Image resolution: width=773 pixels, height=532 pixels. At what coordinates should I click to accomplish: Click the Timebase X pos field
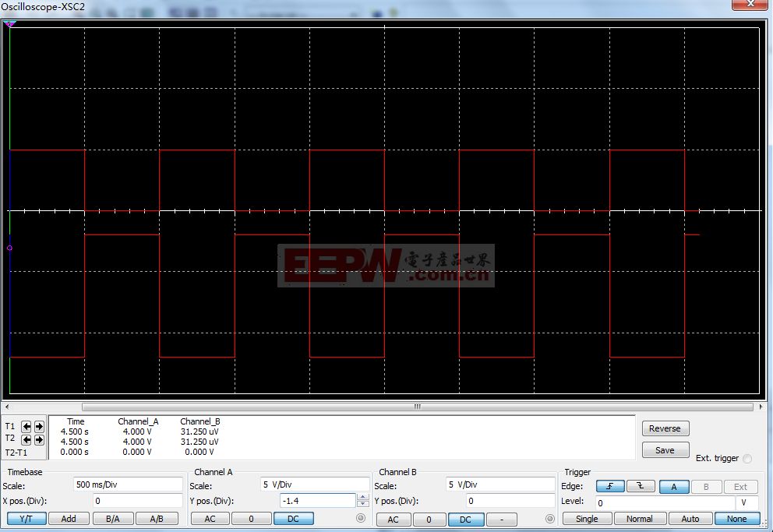[x=138, y=501]
